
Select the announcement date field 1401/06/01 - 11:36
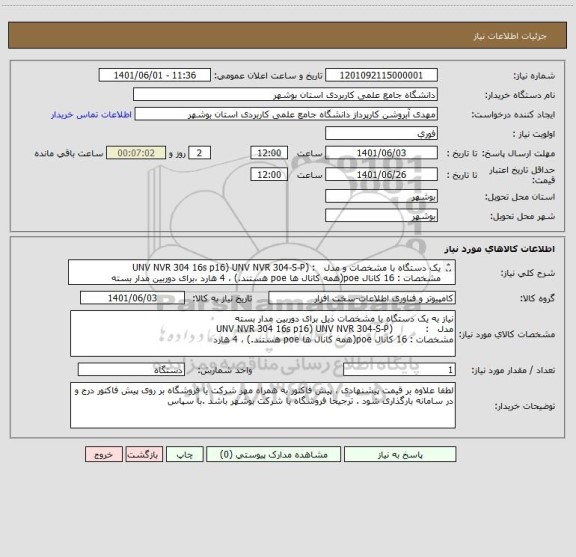tap(155, 75)
